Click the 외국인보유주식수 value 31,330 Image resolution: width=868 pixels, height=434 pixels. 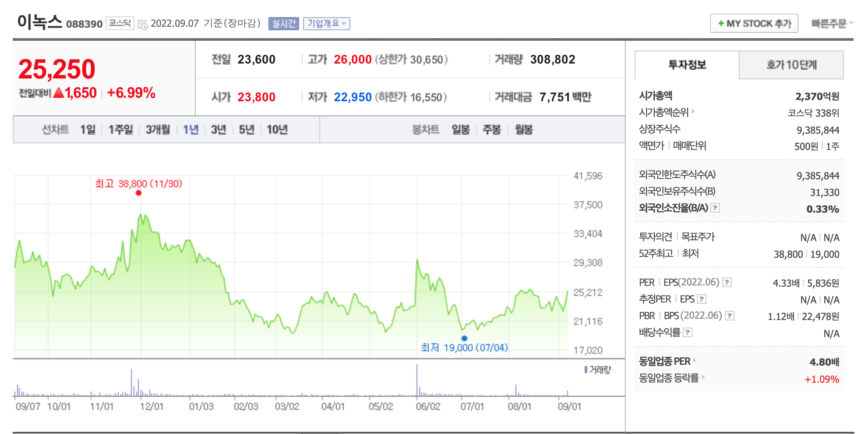tap(825, 192)
